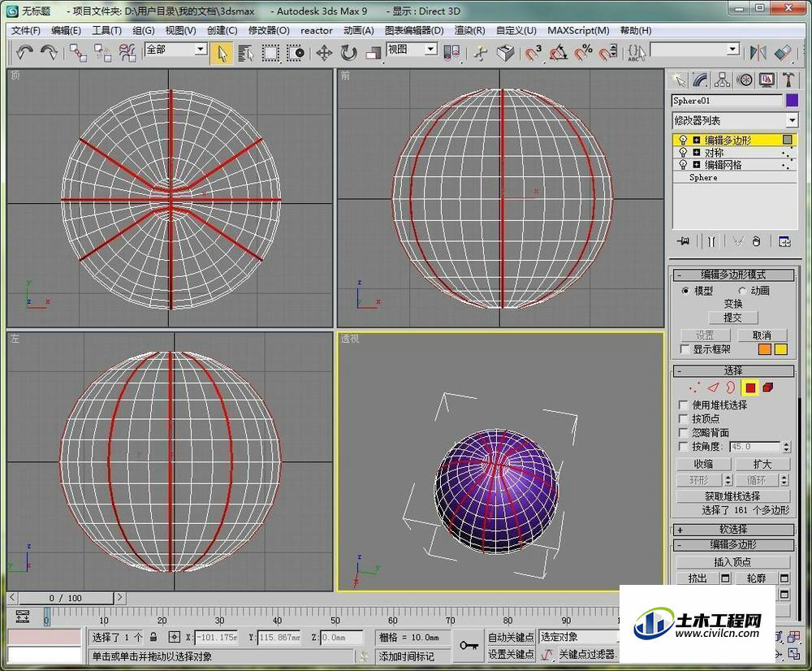Click the Configure Modifier Sets icon

tap(784, 241)
